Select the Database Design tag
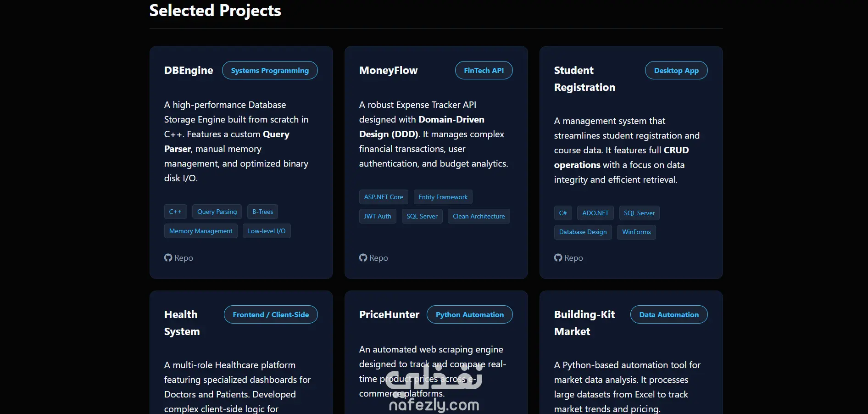The width and height of the screenshot is (868, 414). pos(583,232)
